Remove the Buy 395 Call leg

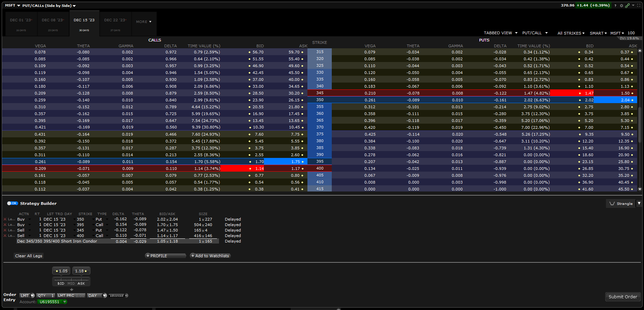coord(5,225)
